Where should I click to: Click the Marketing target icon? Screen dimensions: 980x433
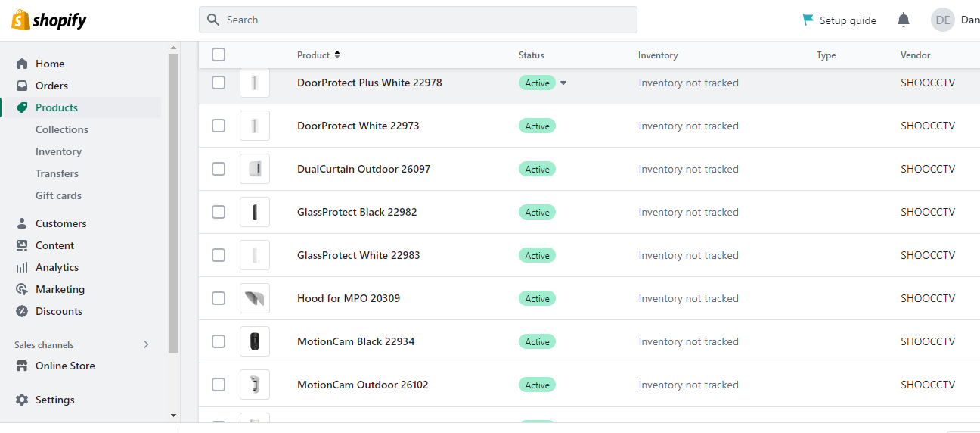pyautogui.click(x=22, y=289)
